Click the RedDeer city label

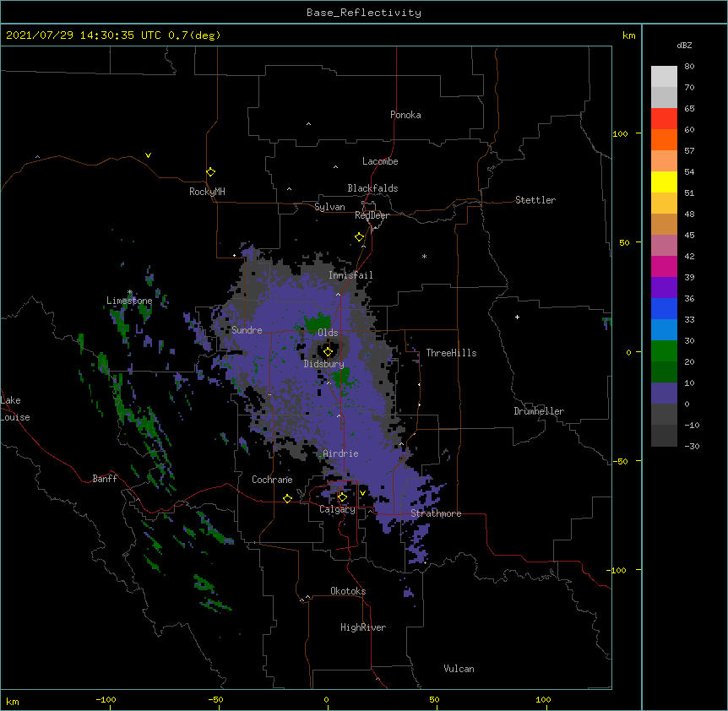[x=372, y=215]
